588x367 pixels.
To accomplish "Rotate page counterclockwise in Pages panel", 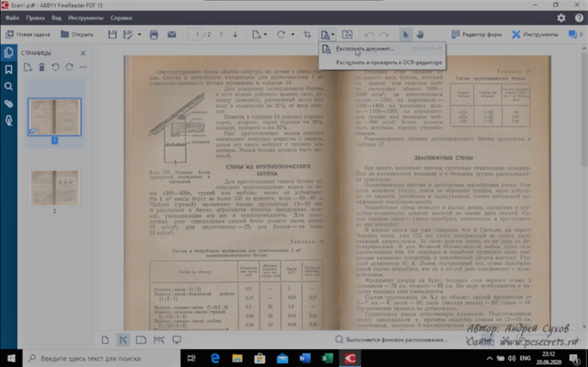I will [x=55, y=67].
